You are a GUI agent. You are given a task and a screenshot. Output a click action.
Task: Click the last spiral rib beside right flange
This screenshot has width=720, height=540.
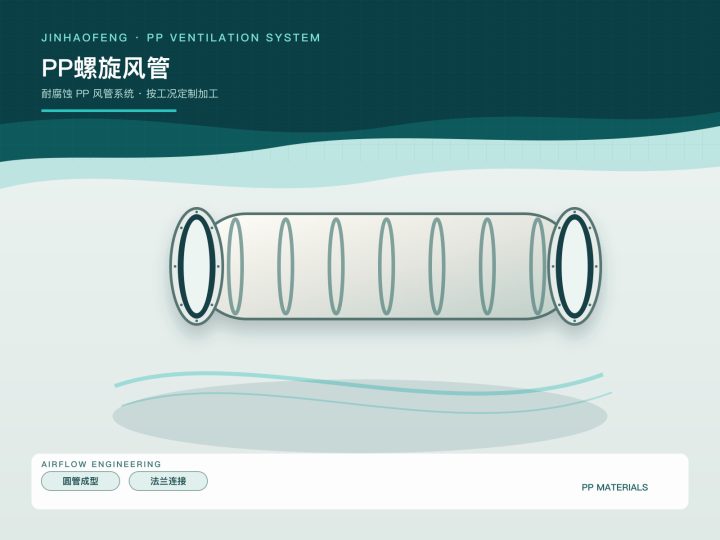point(538,266)
